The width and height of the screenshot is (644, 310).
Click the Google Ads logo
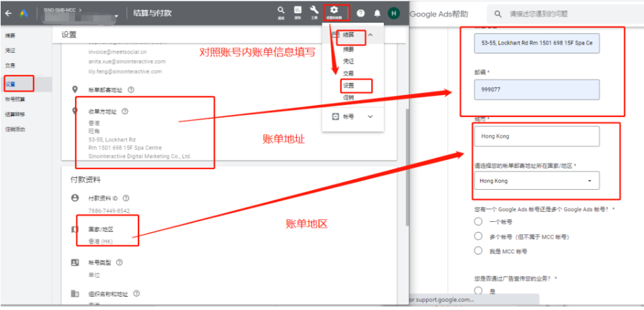23,13
